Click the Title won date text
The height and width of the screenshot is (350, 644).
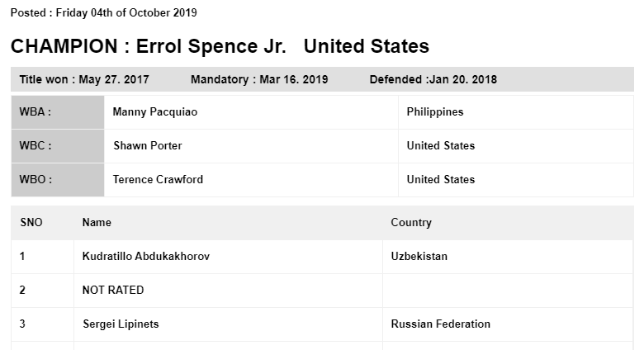(84, 79)
